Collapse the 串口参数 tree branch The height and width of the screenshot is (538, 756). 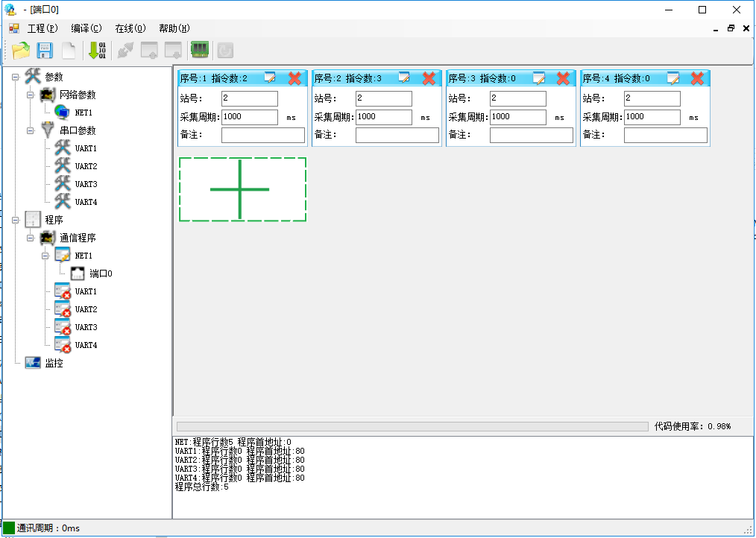click(x=31, y=130)
